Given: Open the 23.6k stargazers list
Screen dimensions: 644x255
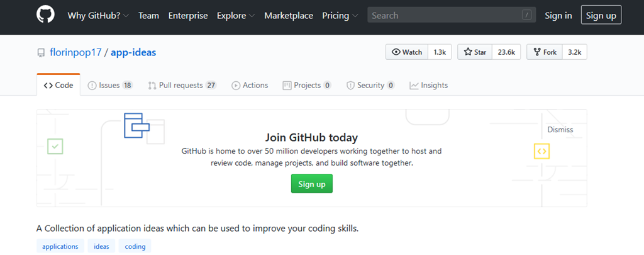Looking at the screenshot, I should point(506,52).
